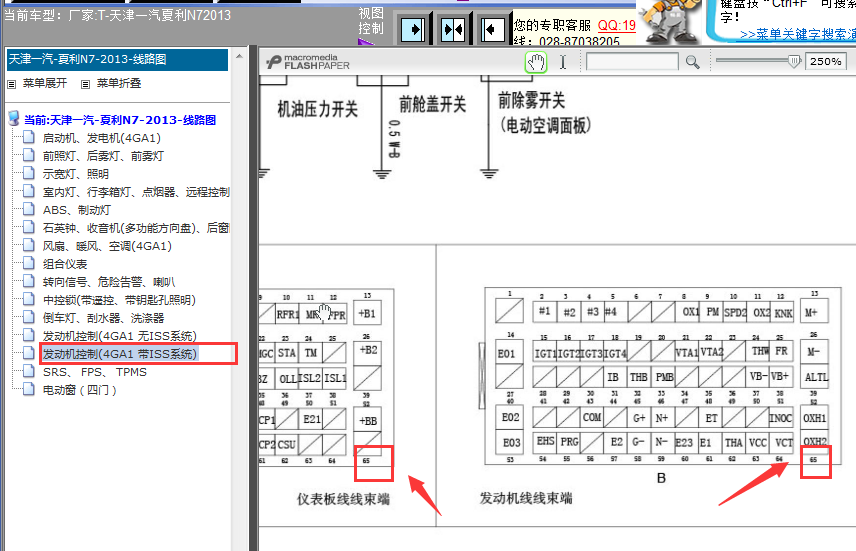856x551 pixels.
Task: Click the ALTL connector pin cell
Action: [x=815, y=377]
